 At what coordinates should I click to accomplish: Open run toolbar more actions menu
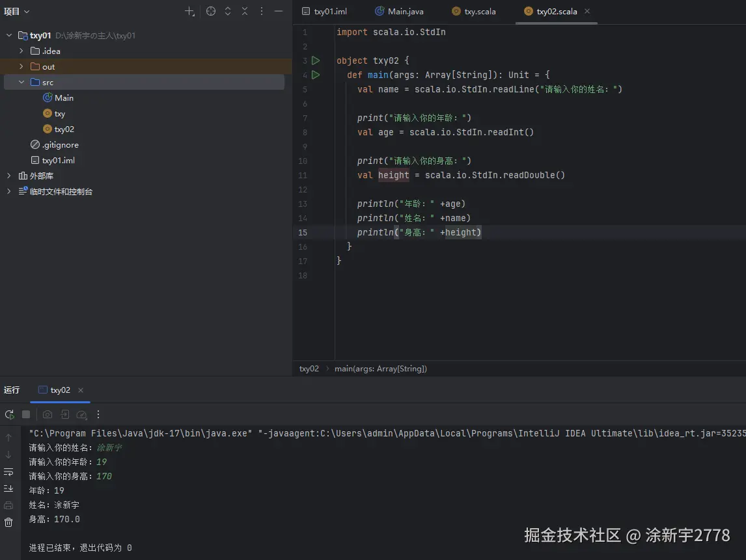[x=98, y=414]
